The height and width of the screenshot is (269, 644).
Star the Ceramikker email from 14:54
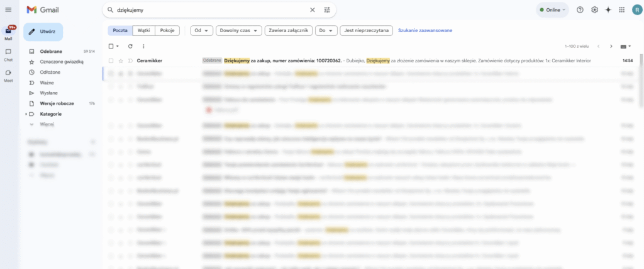pos(121,61)
